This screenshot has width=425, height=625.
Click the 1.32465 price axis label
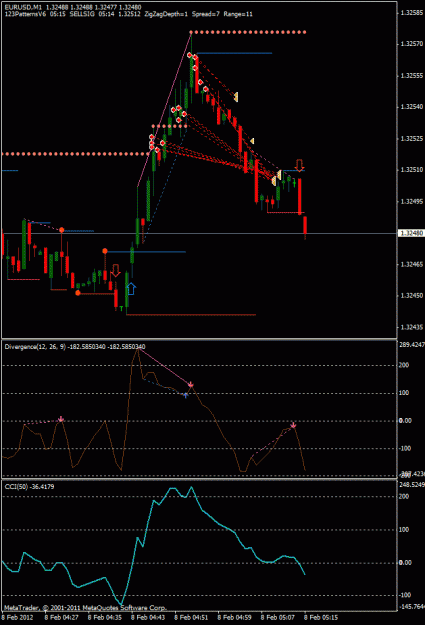tap(412, 264)
